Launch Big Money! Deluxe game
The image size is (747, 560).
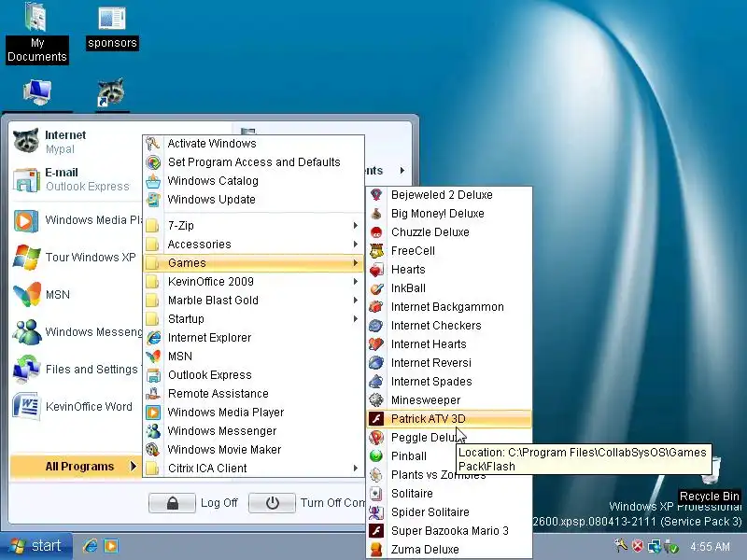(448, 214)
